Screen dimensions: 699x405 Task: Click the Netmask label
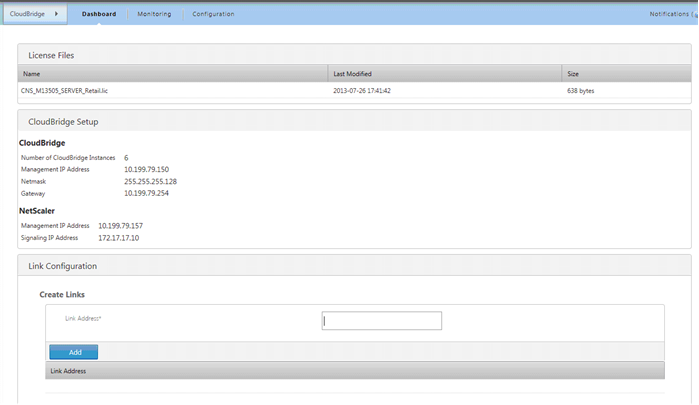(33, 182)
